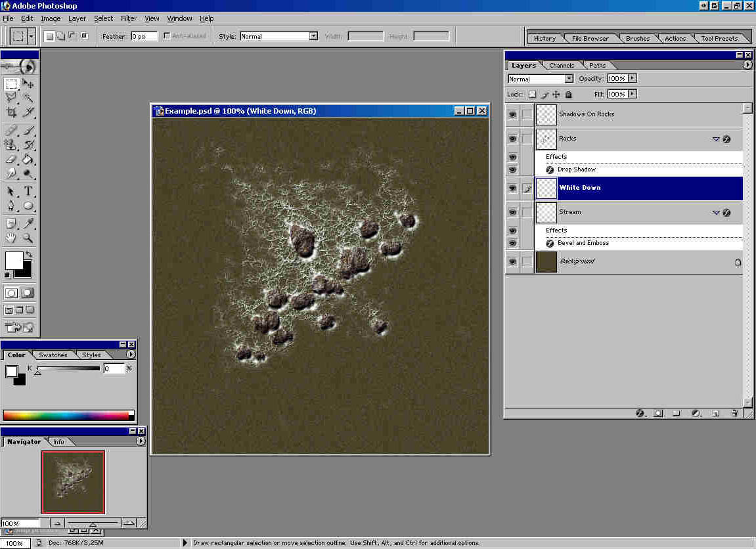Hide the Shadows On Rocks layer
Viewport: 756px width, 549px height.
[x=512, y=114]
